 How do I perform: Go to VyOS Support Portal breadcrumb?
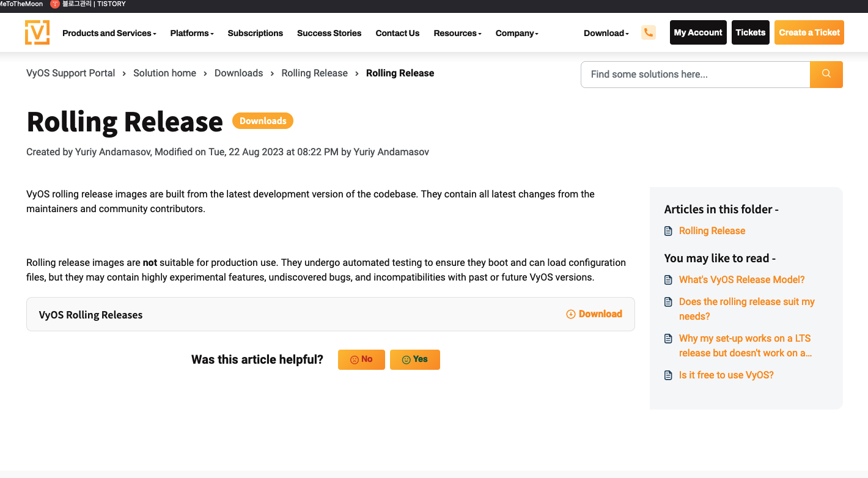tap(70, 73)
